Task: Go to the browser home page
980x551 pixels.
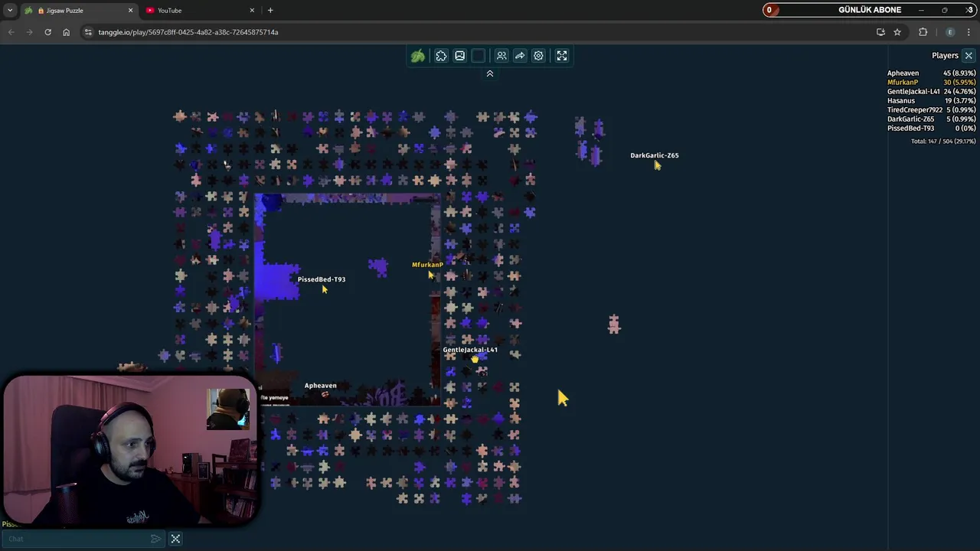Action: pyautogui.click(x=66, y=32)
